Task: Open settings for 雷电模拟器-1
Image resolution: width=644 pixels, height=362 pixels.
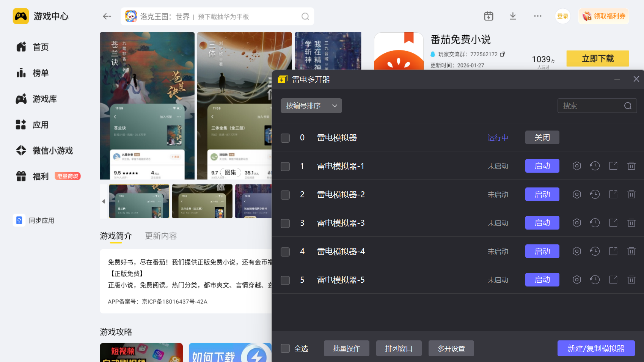Action: 576,166
